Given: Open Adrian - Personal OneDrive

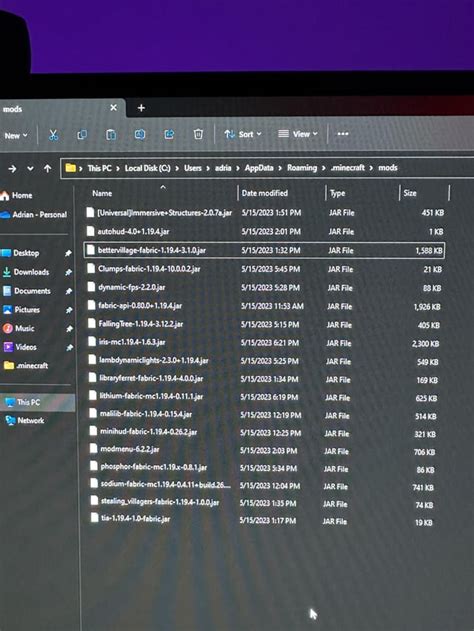Looking at the screenshot, I should click(34, 215).
